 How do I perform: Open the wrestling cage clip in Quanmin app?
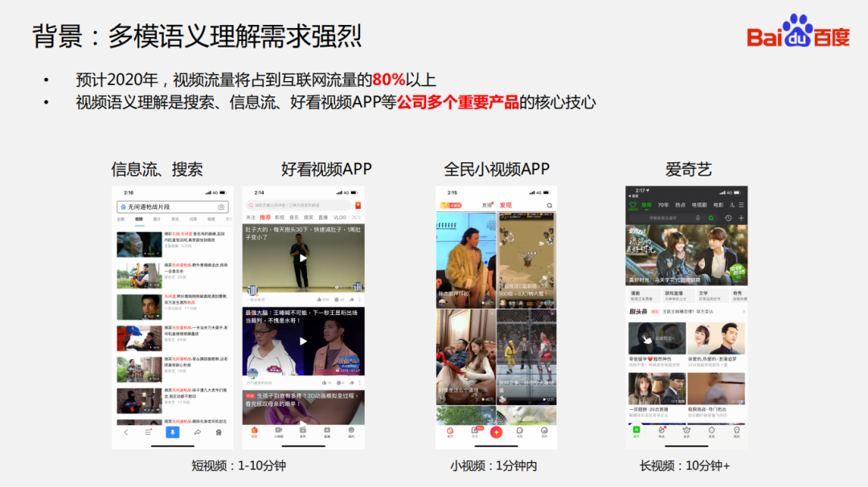tap(526, 357)
